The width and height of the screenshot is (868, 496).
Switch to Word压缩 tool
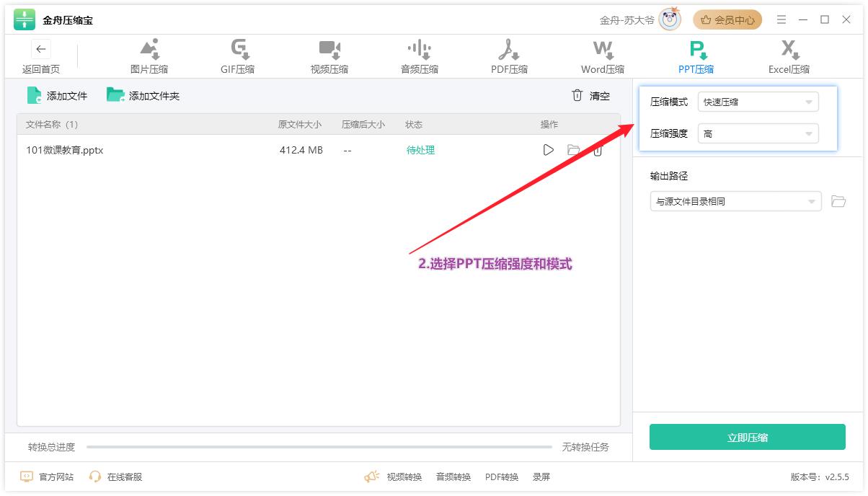point(603,57)
